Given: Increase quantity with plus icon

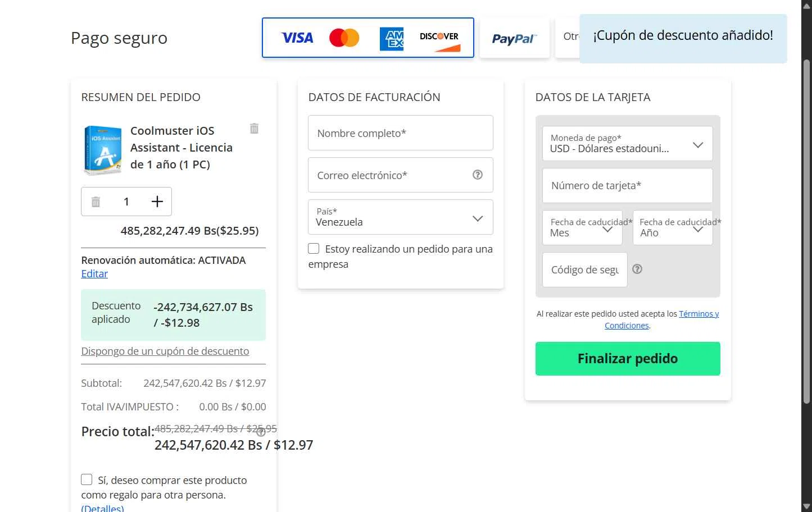Looking at the screenshot, I should click(157, 202).
